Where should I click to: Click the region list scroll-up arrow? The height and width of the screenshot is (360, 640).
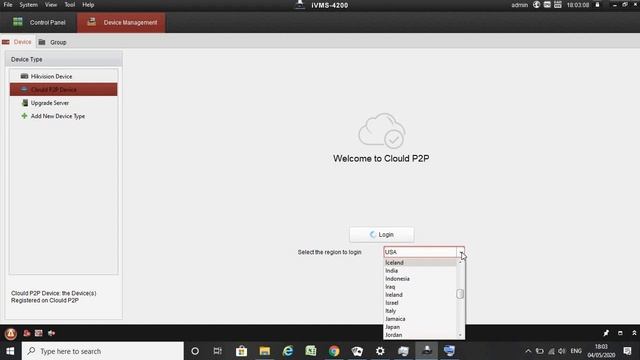[460, 262]
